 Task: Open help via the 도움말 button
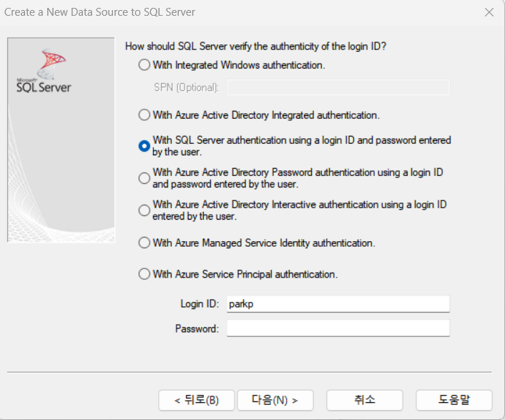coord(454,401)
